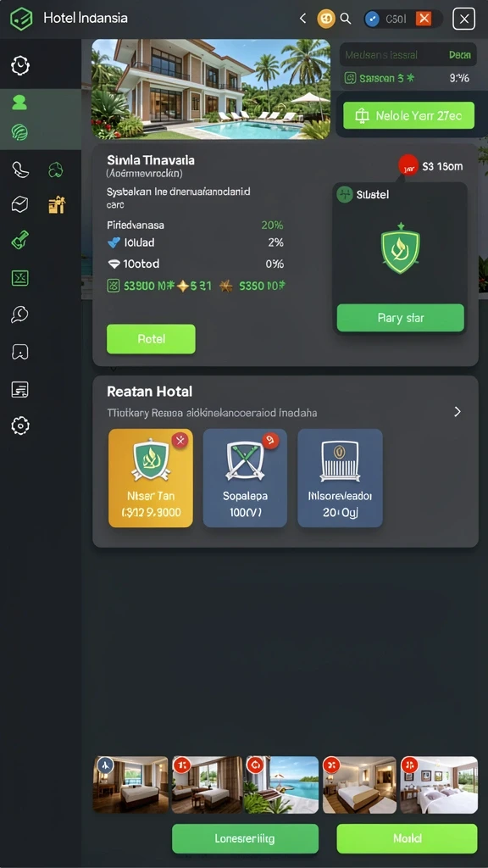Select the green user profile sidebar icon
This screenshot has width=488, height=868.
[19, 103]
